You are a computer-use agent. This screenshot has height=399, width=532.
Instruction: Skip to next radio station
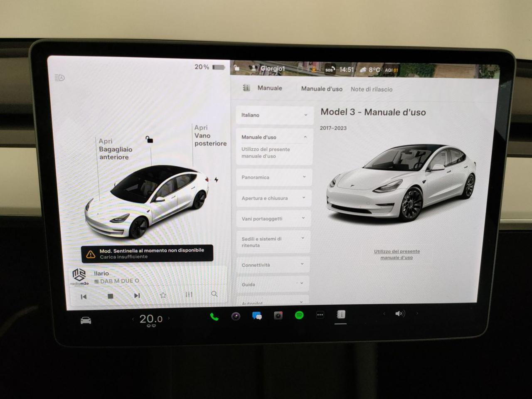pyautogui.click(x=137, y=296)
